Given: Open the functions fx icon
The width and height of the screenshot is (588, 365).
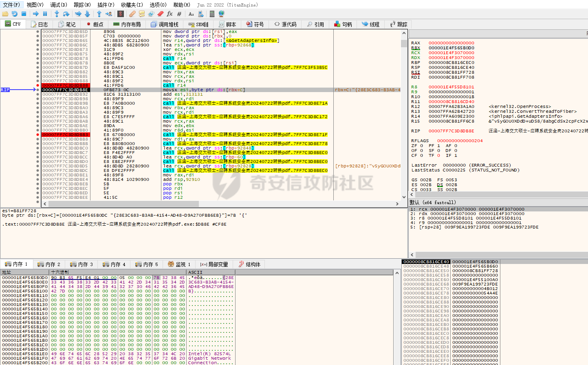Looking at the screenshot, I should click(170, 14).
